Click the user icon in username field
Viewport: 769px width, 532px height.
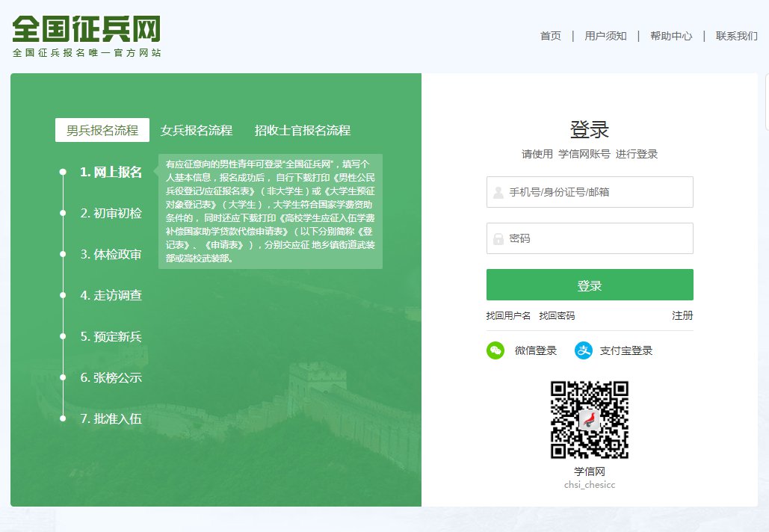[498, 193]
